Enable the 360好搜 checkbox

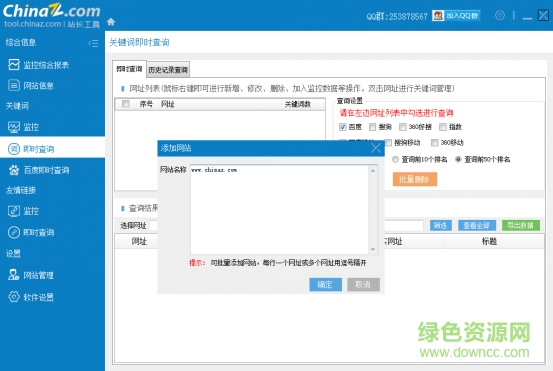tap(402, 127)
